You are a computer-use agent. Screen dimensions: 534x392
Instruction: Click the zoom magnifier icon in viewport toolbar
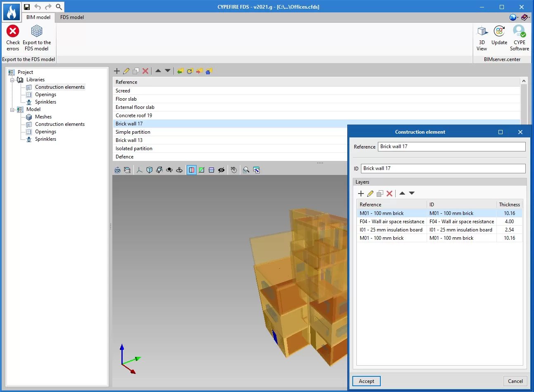(x=246, y=170)
